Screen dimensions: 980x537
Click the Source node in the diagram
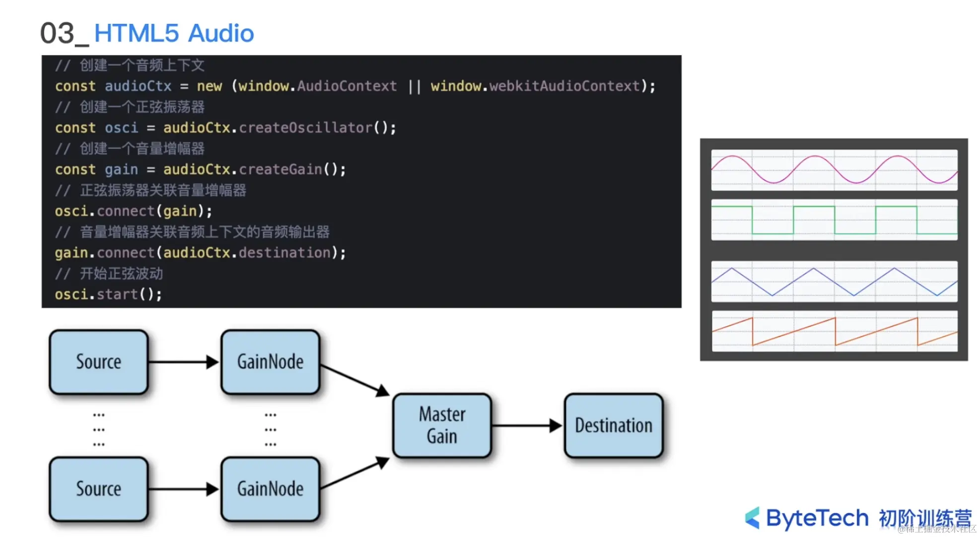coord(98,362)
